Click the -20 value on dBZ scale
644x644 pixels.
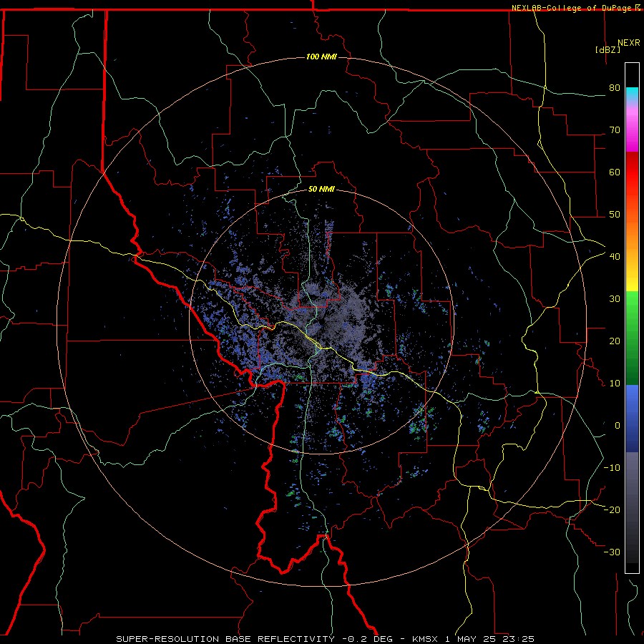612,509
